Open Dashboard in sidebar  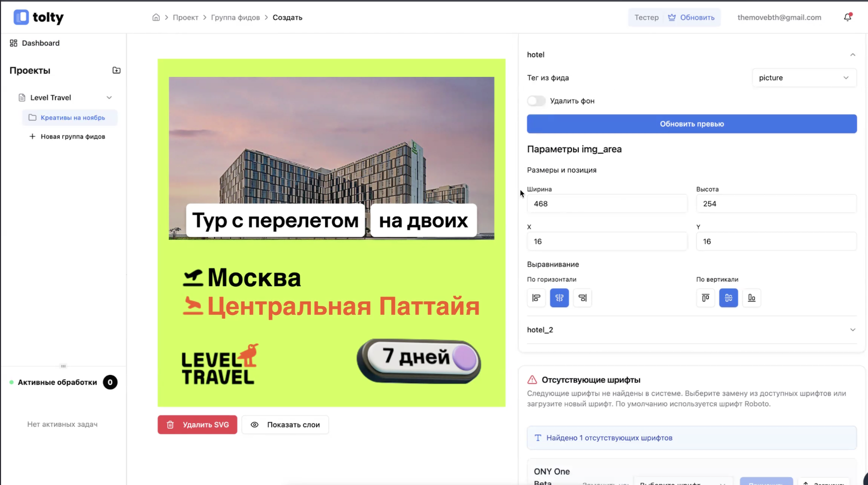[40, 43]
